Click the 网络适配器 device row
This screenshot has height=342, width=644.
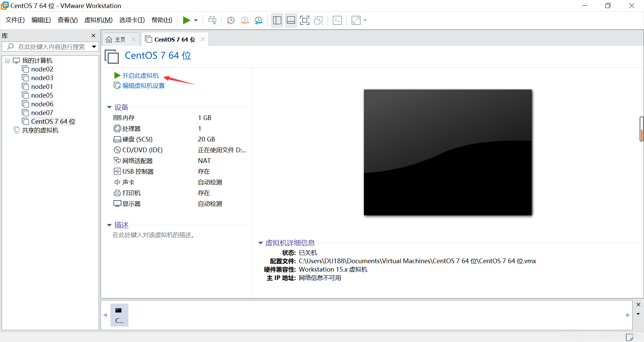(x=180, y=161)
